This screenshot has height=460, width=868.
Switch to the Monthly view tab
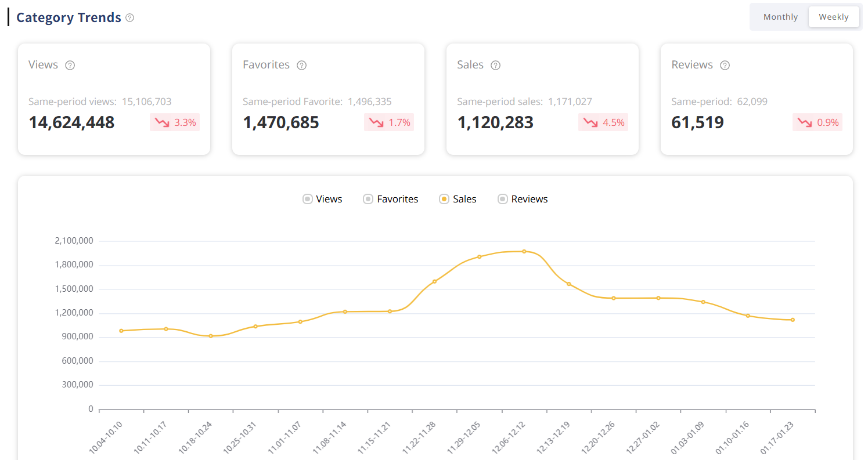point(780,17)
